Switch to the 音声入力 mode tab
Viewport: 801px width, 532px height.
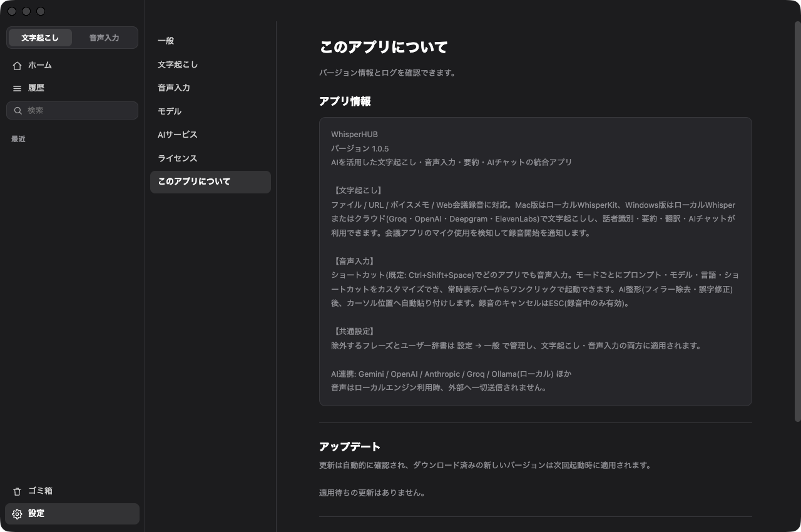[x=104, y=38]
